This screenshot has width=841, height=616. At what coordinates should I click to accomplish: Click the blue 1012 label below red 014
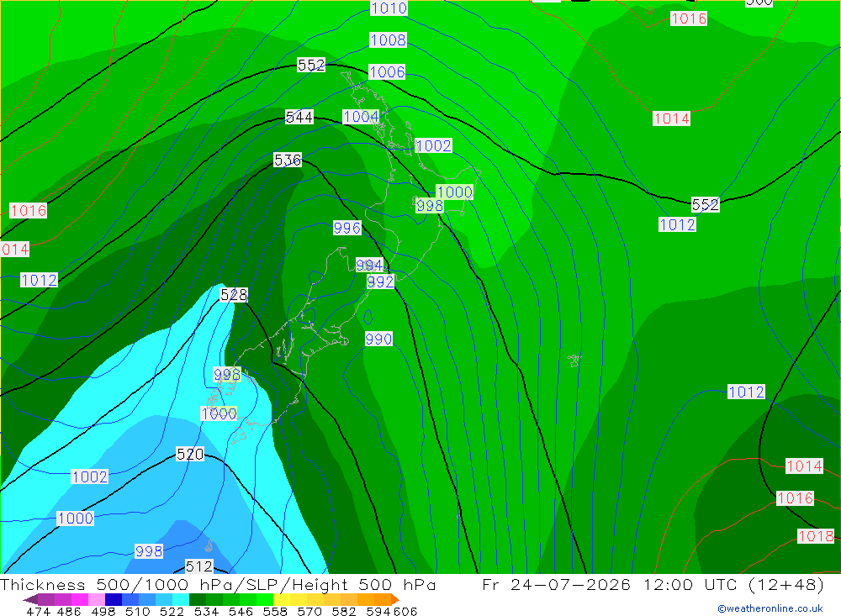click(x=40, y=280)
